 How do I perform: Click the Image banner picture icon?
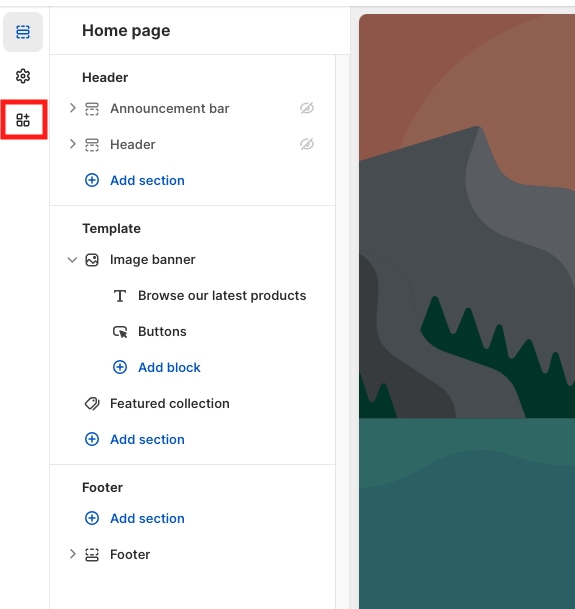pyautogui.click(x=92, y=260)
